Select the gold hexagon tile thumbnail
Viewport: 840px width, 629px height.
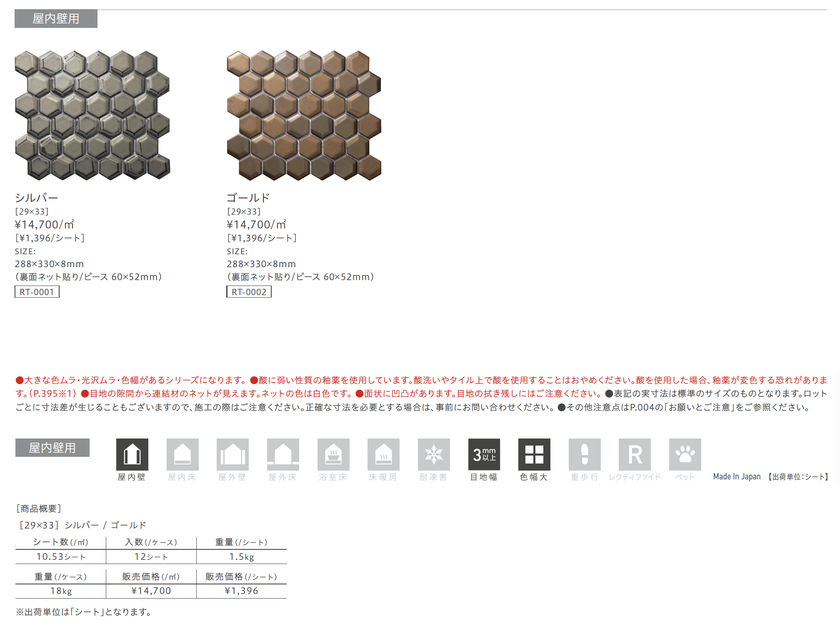click(304, 115)
